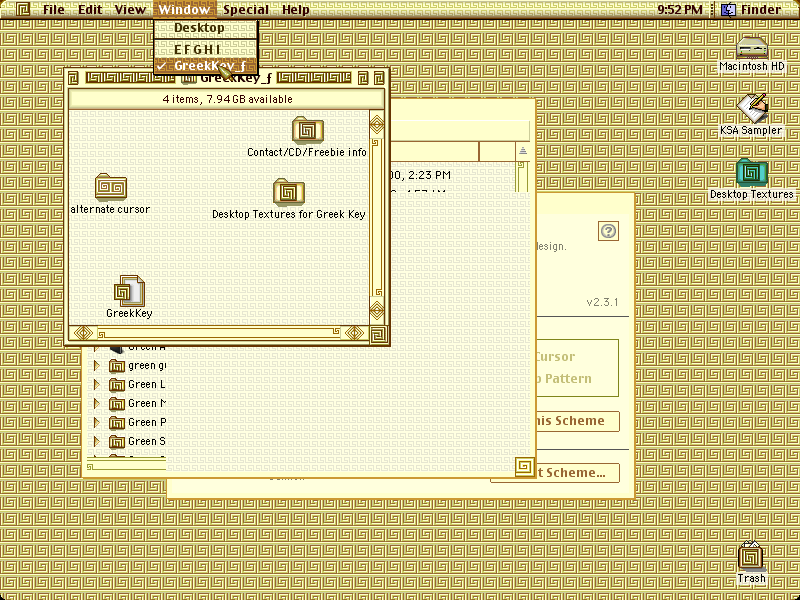Viewport: 800px width, 600px height.
Task: Click the 'alternate cursor' folder label
Action: click(110, 209)
